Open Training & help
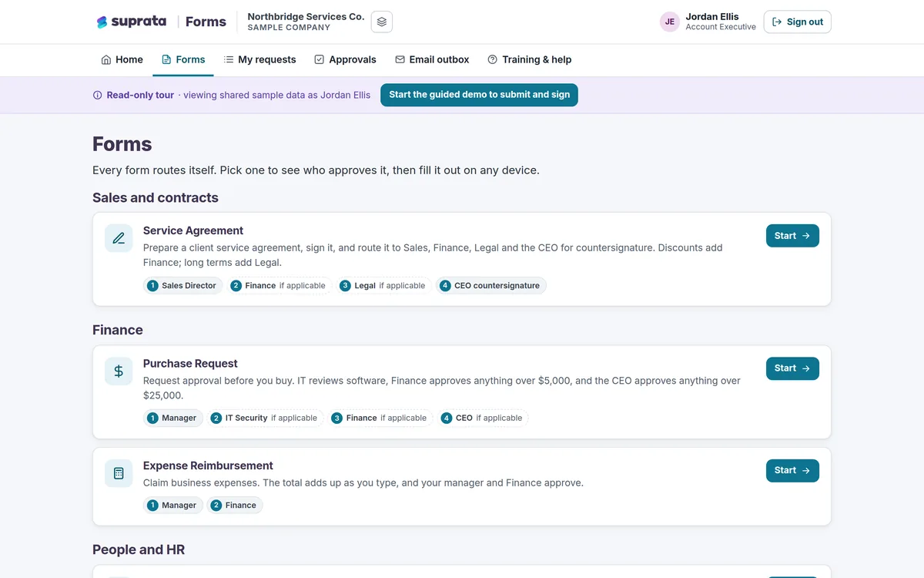924x578 pixels. click(529, 59)
